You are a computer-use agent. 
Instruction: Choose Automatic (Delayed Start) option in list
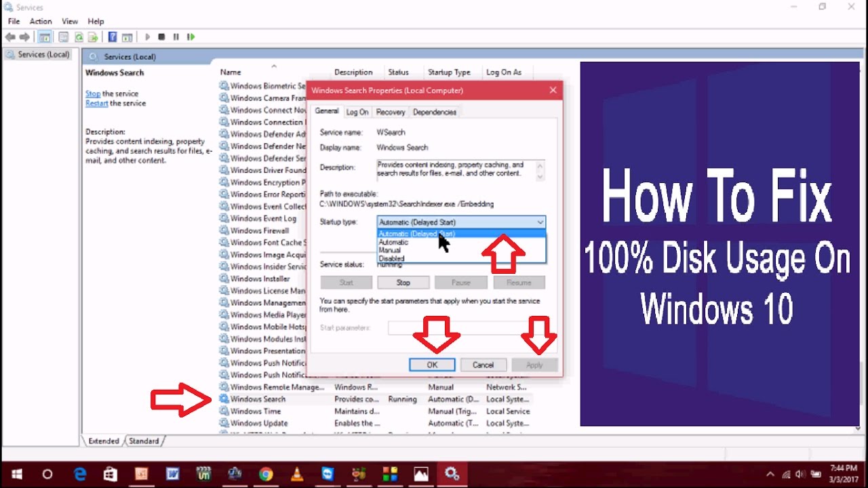point(461,234)
